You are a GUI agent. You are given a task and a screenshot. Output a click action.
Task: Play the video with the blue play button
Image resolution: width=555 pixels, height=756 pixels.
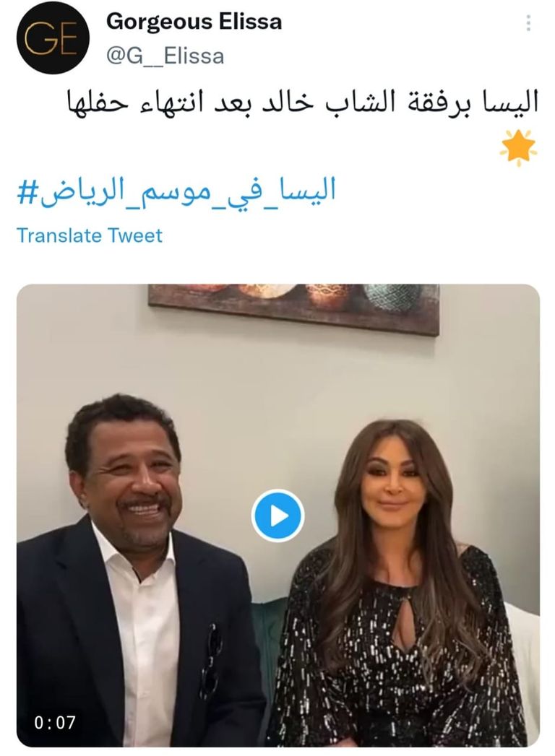277,516
